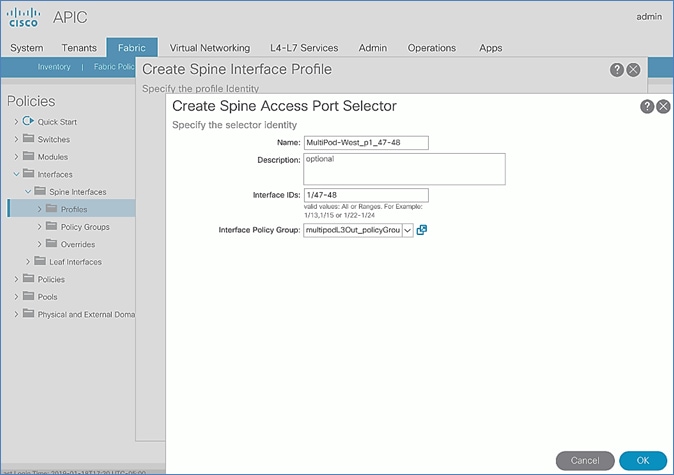Open the Interface Policy Group dropdown arrow
The height and width of the screenshot is (475, 674).
point(407,230)
